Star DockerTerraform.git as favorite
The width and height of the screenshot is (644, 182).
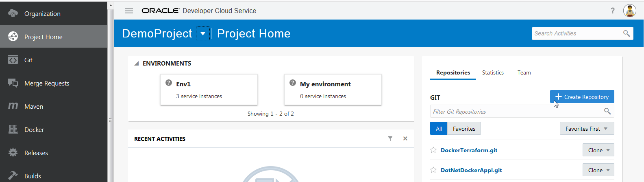point(433,150)
